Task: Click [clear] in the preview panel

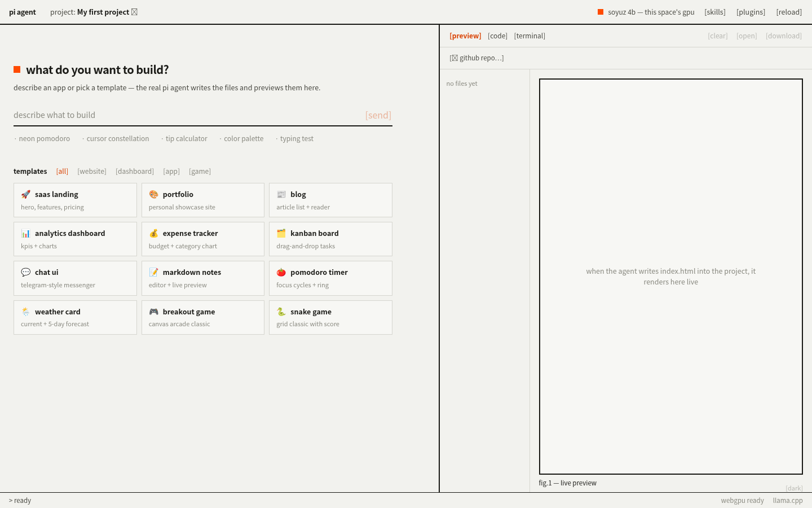Action: click(x=718, y=36)
